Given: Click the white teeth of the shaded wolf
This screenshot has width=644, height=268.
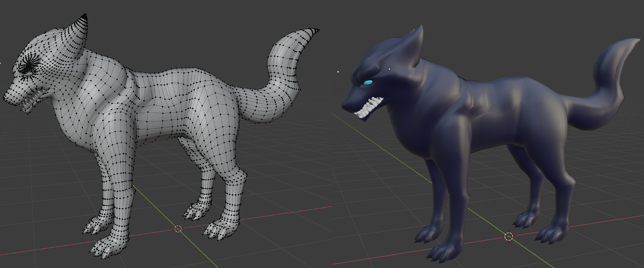Looking at the screenshot, I should [369, 107].
